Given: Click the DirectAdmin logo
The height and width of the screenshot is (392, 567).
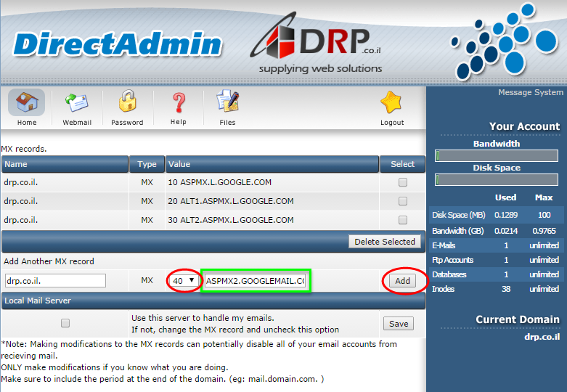Looking at the screenshot, I should 118,45.
